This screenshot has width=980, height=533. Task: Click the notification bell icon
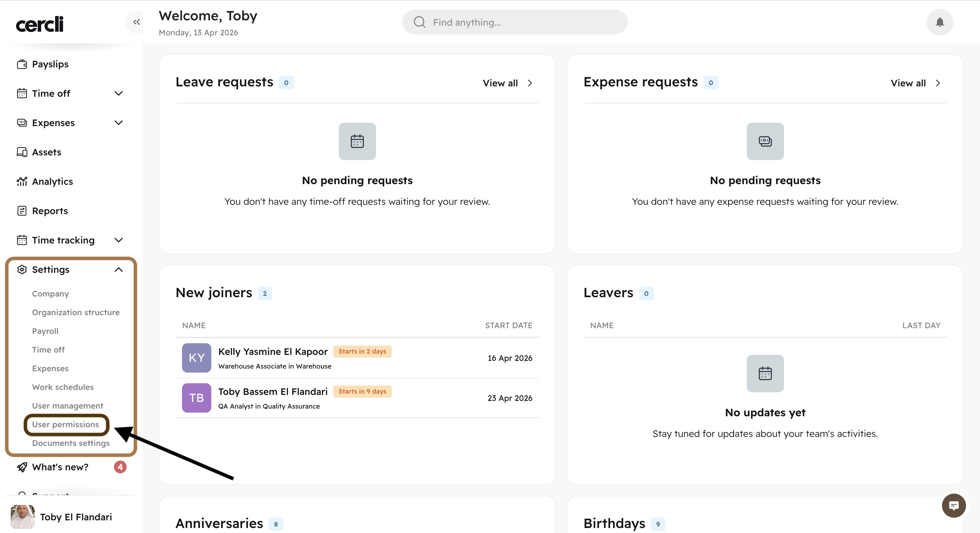[x=939, y=22]
